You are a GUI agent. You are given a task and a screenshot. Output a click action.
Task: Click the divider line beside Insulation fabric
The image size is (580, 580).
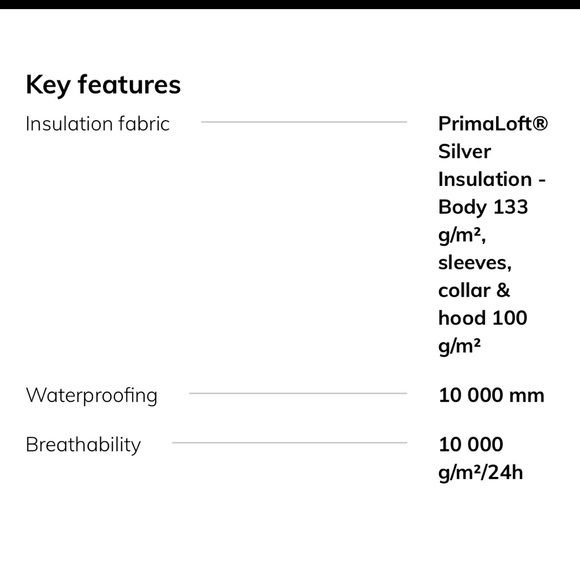pos(304,122)
